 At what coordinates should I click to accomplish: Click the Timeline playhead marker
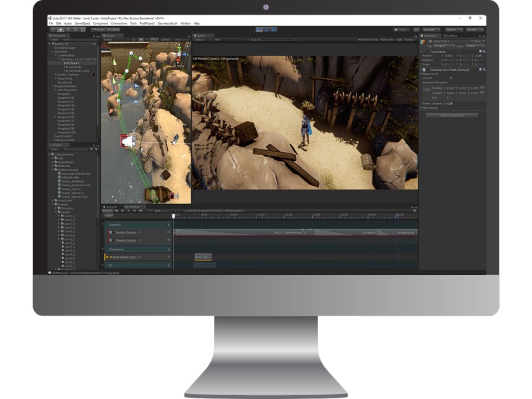[x=174, y=216]
